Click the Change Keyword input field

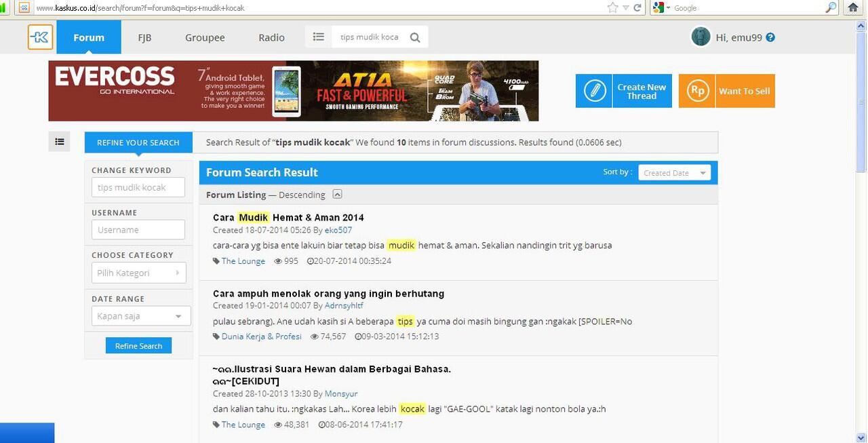pos(138,187)
